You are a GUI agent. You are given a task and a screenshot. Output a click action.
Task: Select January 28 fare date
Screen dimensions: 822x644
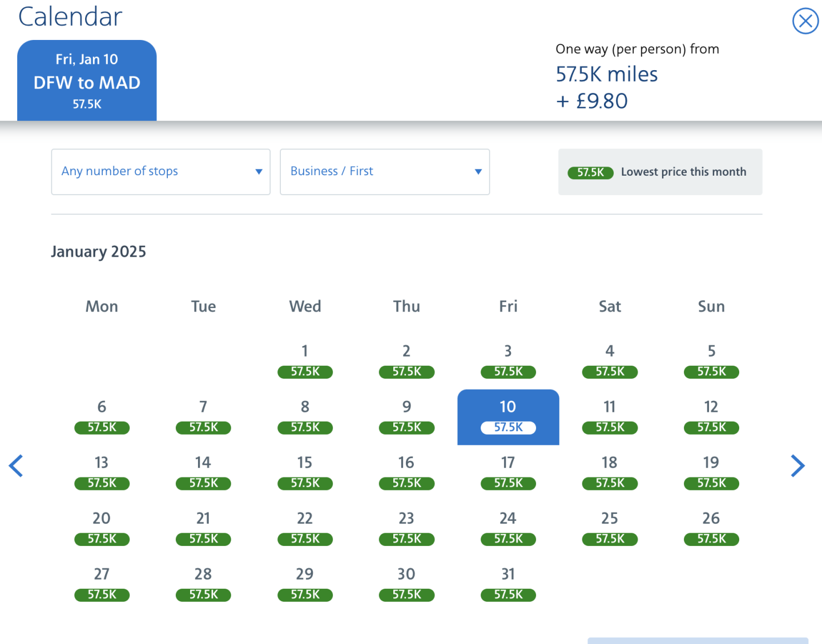point(203,584)
